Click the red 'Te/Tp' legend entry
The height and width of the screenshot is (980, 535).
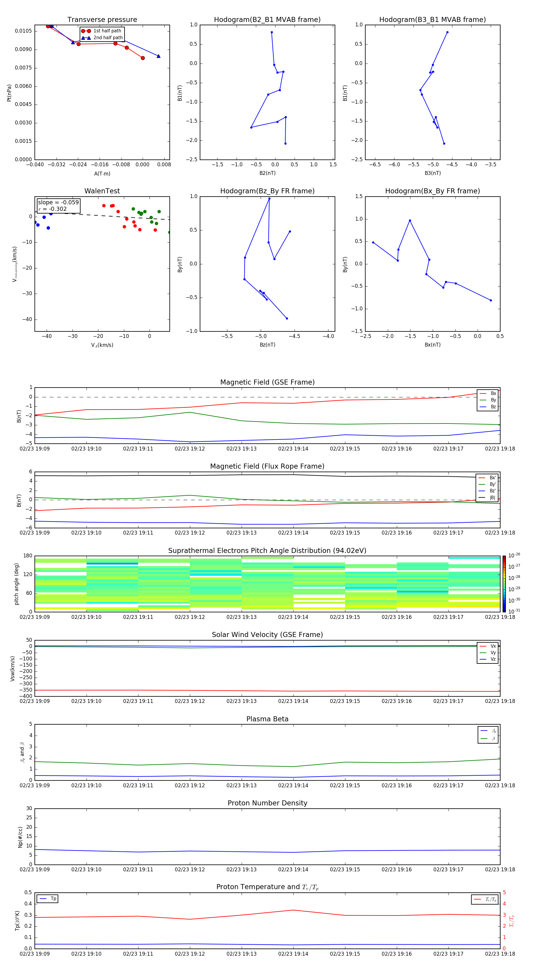tap(485, 899)
